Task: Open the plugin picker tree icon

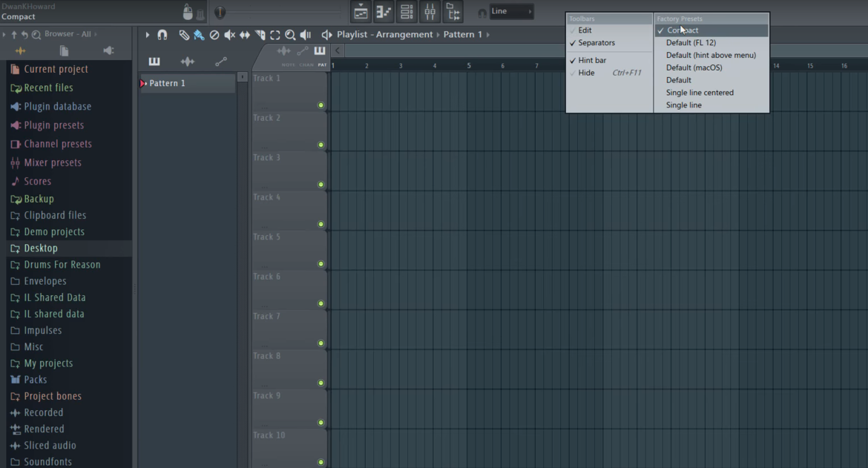Action: pos(453,12)
